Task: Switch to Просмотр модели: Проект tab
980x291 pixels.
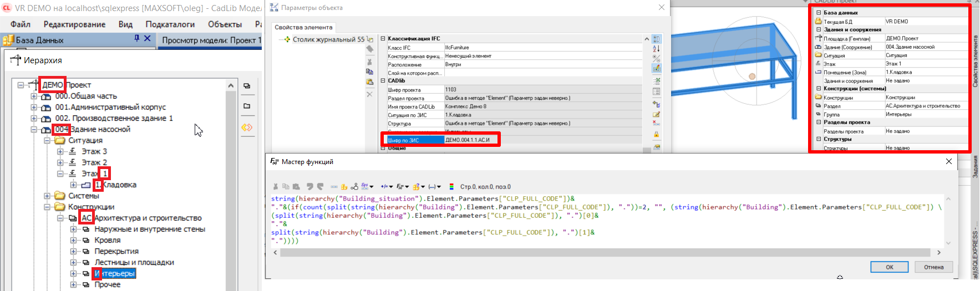Action: (x=211, y=40)
